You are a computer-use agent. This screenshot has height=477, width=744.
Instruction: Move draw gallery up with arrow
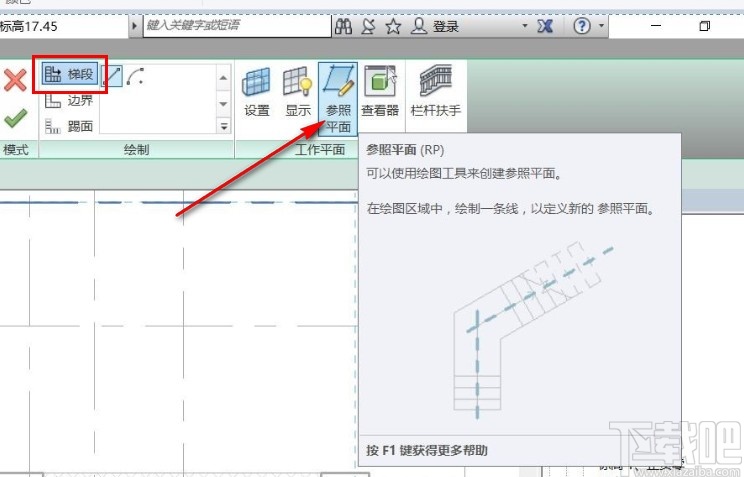[223, 77]
